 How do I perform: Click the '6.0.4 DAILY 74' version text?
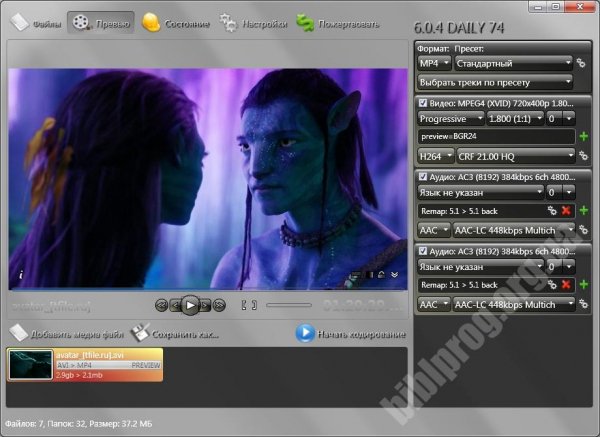459,28
